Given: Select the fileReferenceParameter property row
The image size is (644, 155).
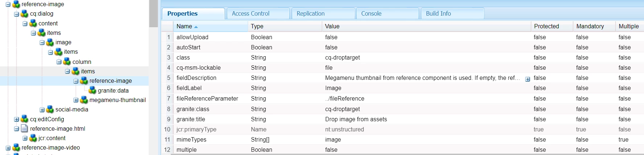Looking at the screenshot, I should [207, 98].
